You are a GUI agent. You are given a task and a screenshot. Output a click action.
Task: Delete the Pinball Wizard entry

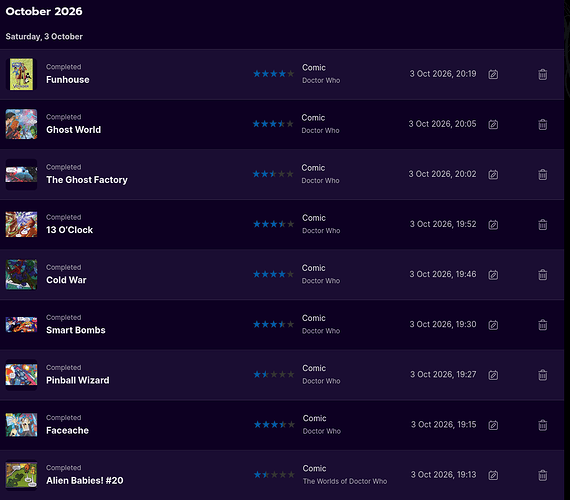pos(542,375)
